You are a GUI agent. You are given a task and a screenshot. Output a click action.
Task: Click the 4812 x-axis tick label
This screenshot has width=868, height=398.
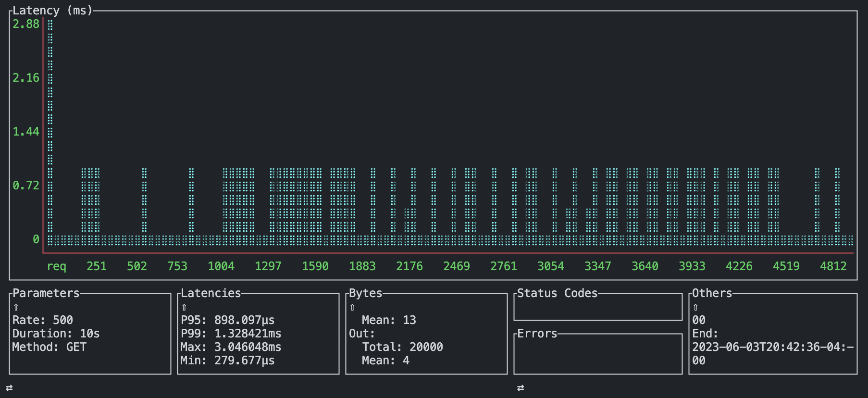tap(833, 266)
